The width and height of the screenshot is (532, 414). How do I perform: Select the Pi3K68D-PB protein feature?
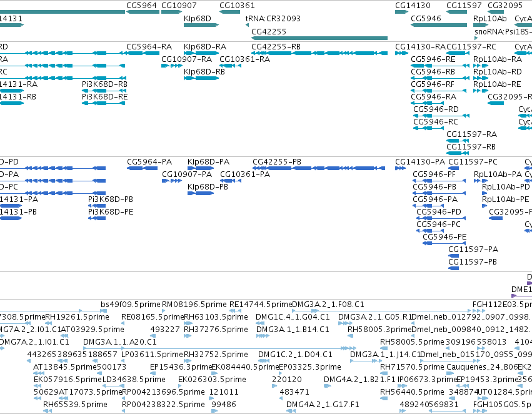click(x=97, y=206)
